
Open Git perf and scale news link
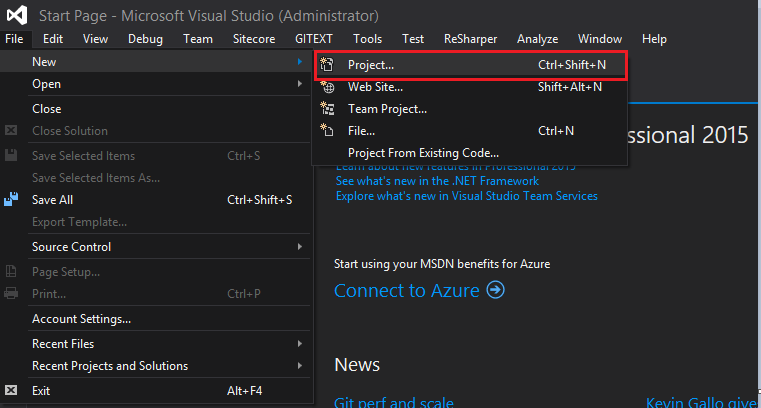[x=394, y=402]
